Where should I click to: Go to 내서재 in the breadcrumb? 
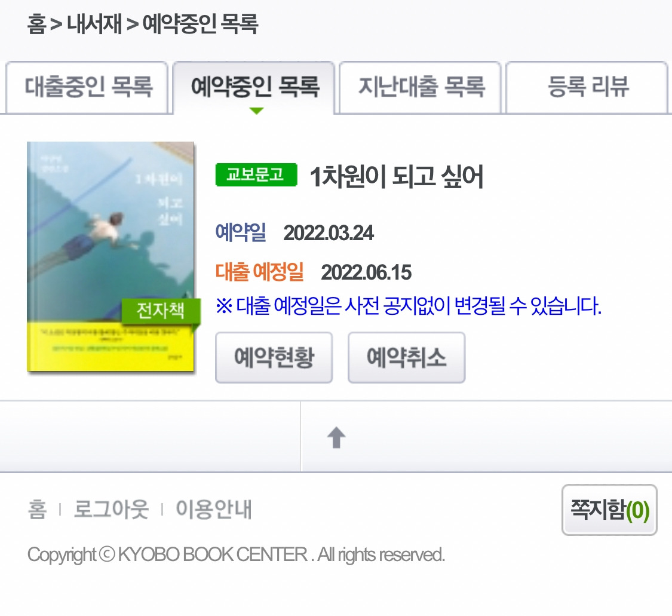pyautogui.click(x=94, y=23)
